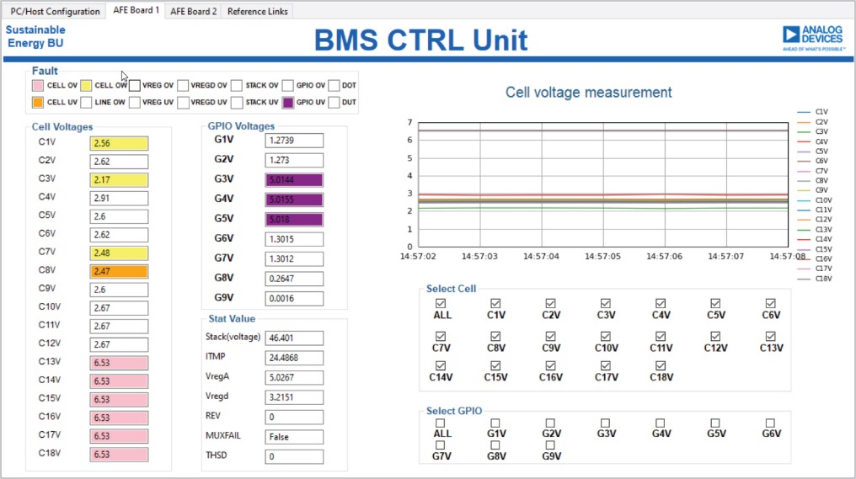Open the Reference Links tab

tap(257, 11)
